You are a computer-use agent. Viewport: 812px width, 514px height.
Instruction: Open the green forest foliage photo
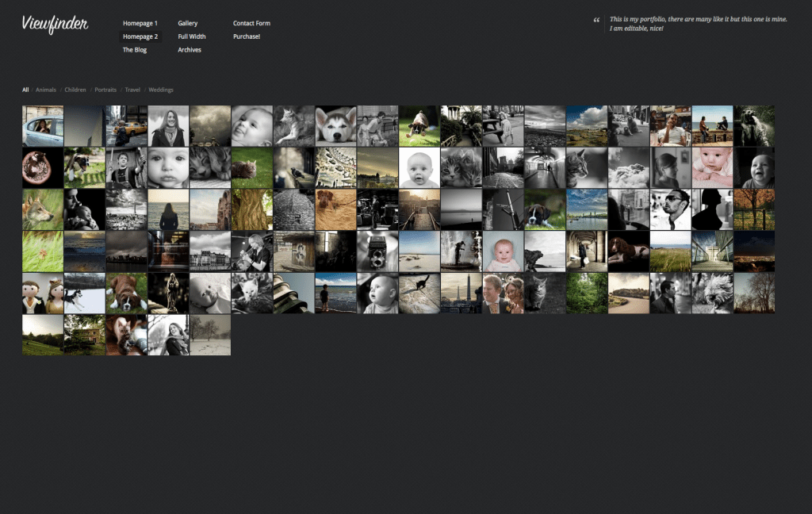587,293
